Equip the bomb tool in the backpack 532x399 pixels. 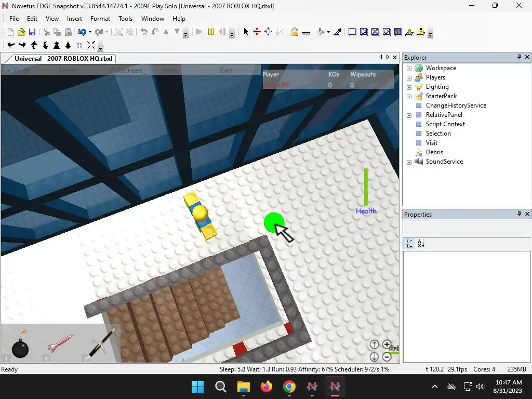[x=20, y=344]
